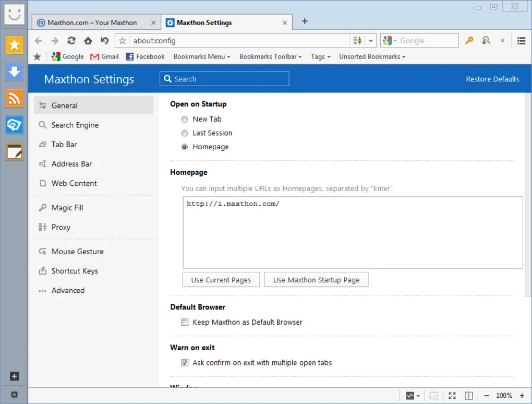The height and width of the screenshot is (404, 532).
Task: Enable split screen view from the status bar
Action: tap(468, 395)
